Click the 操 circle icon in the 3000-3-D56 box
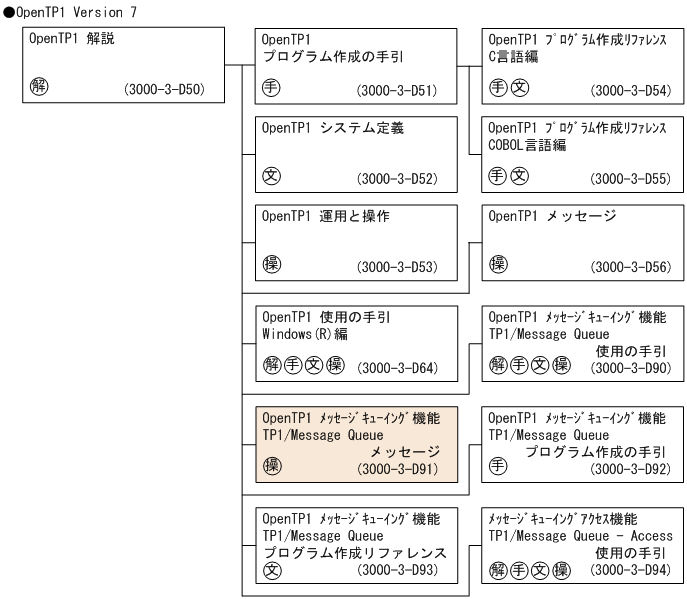This screenshot has width=687, height=599. click(x=498, y=264)
